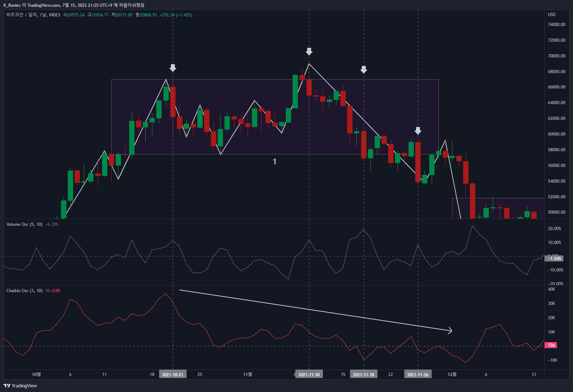The width and height of the screenshot is (573, 392).
Task: Click the '비트코인 / 달러, 1날, INDEX' symbol title
Action: pyautogui.click(x=34, y=15)
